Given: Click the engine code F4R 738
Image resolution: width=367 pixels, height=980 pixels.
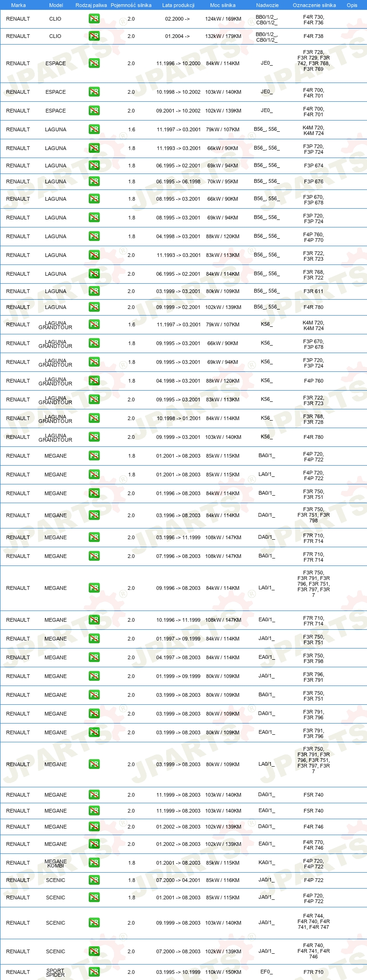Looking at the screenshot, I should coord(313,36).
